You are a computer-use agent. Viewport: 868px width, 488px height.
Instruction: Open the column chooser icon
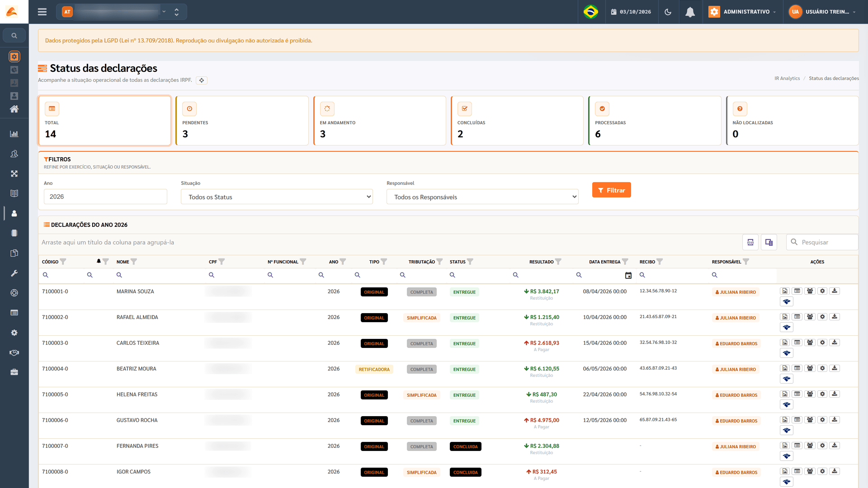click(769, 242)
